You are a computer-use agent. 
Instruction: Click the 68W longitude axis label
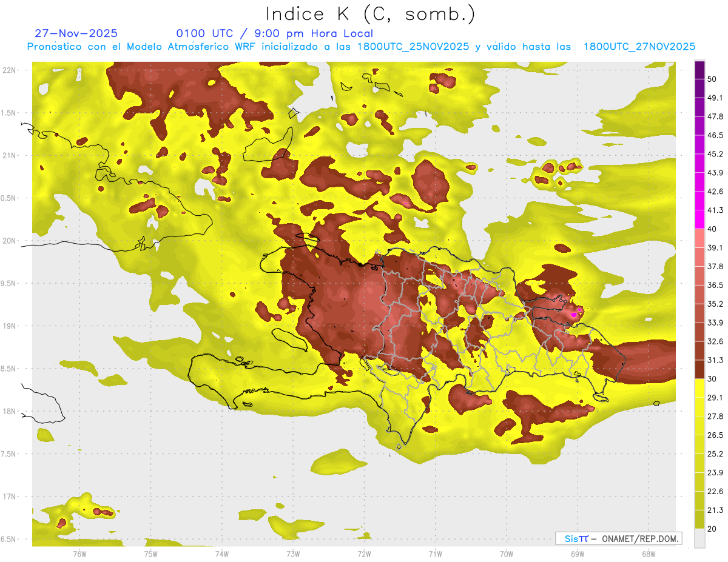tap(648, 554)
